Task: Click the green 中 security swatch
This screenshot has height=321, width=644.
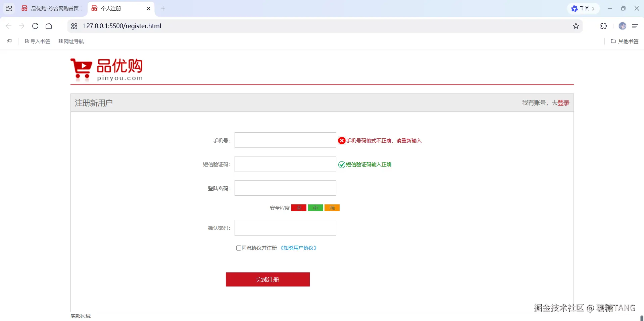Action: pos(315,208)
